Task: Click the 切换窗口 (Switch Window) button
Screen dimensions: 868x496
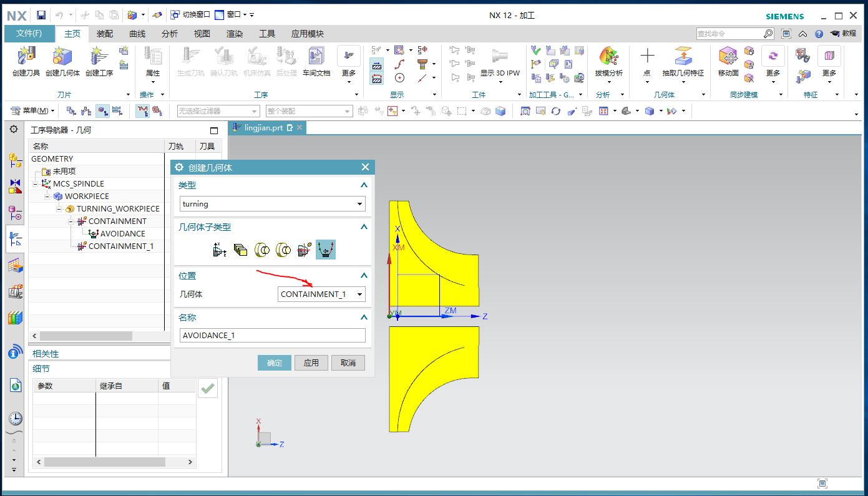Action: click(x=190, y=14)
